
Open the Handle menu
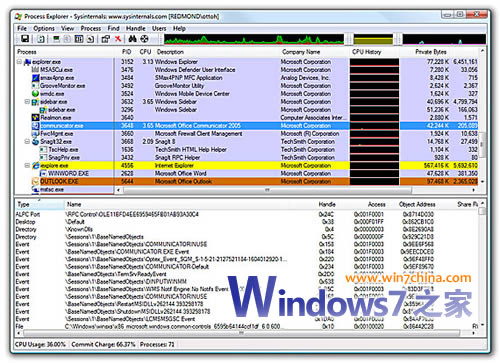pyautogui.click(x=136, y=29)
